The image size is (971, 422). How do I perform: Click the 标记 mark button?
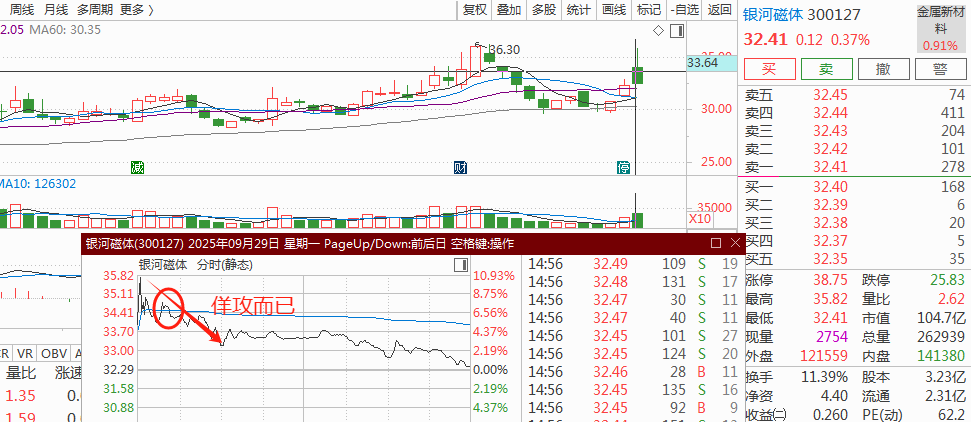tap(649, 9)
